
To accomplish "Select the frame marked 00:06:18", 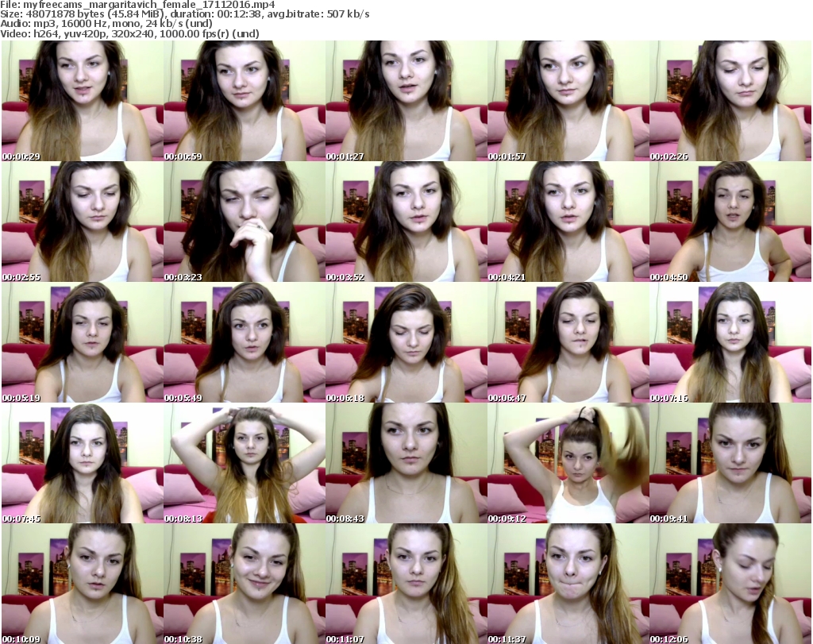I will pos(406,342).
